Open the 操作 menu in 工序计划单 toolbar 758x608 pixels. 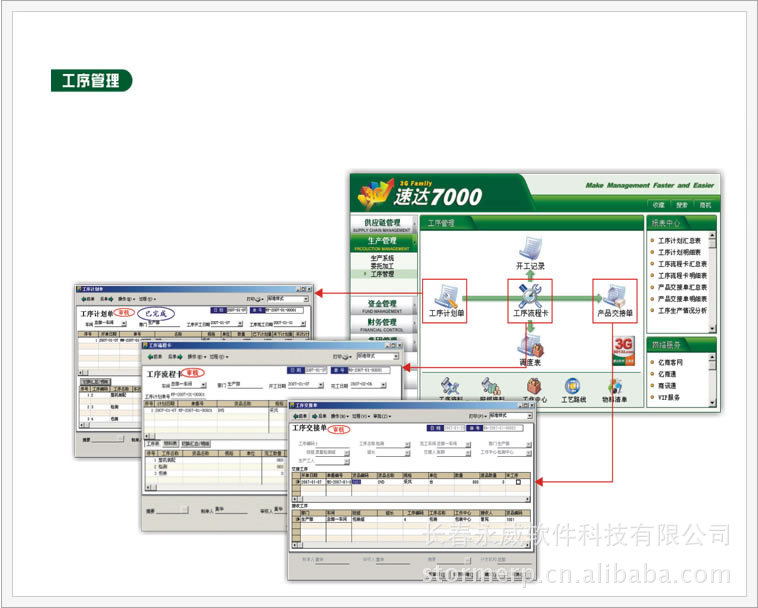[127, 299]
